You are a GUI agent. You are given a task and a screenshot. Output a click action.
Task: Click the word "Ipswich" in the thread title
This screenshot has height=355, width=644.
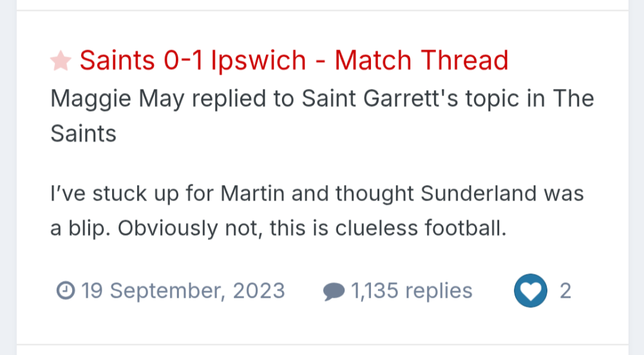pyautogui.click(x=259, y=61)
